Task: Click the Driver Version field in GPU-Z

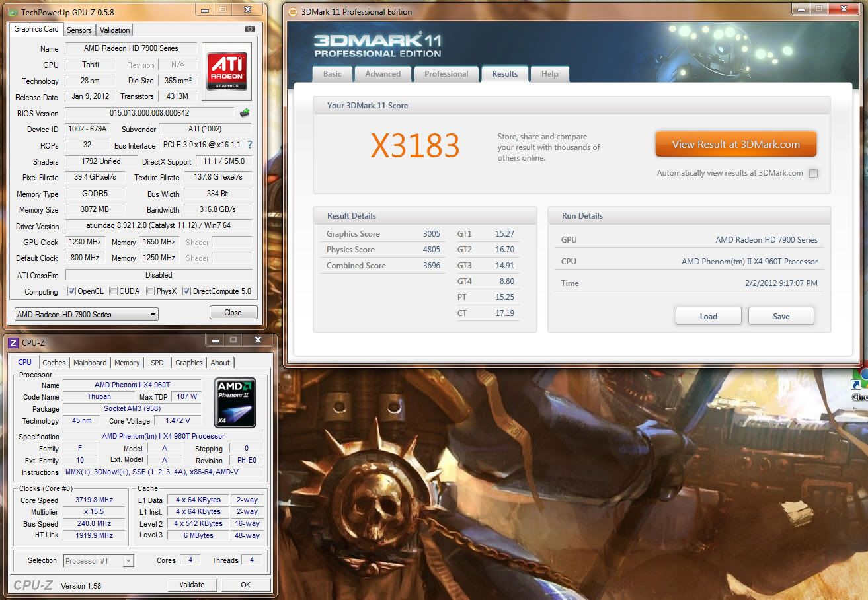Action: (159, 226)
